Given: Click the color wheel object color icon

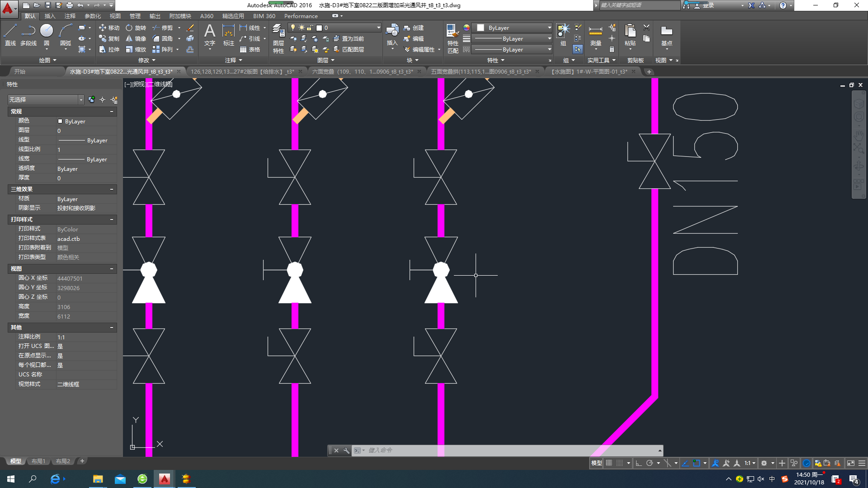Looking at the screenshot, I should [466, 28].
